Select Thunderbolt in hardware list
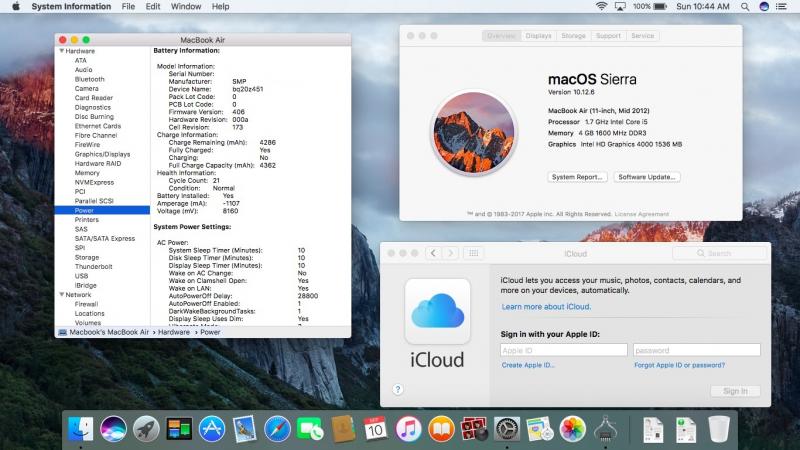This screenshot has height=450, width=800. pos(93,267)
